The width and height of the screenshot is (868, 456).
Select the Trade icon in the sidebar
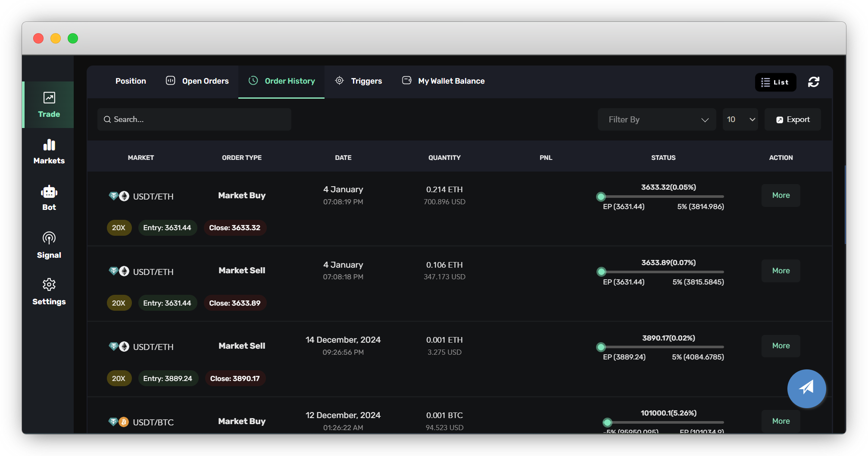click(49, 98)
